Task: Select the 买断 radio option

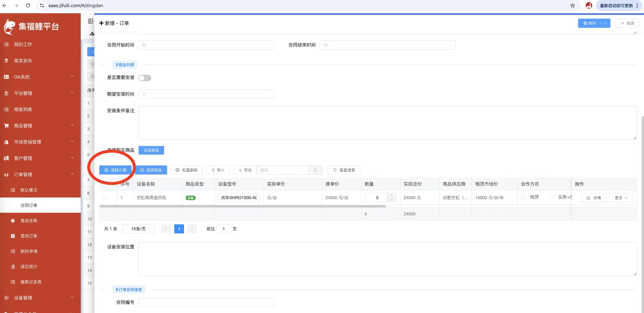Action: (551, 197)
